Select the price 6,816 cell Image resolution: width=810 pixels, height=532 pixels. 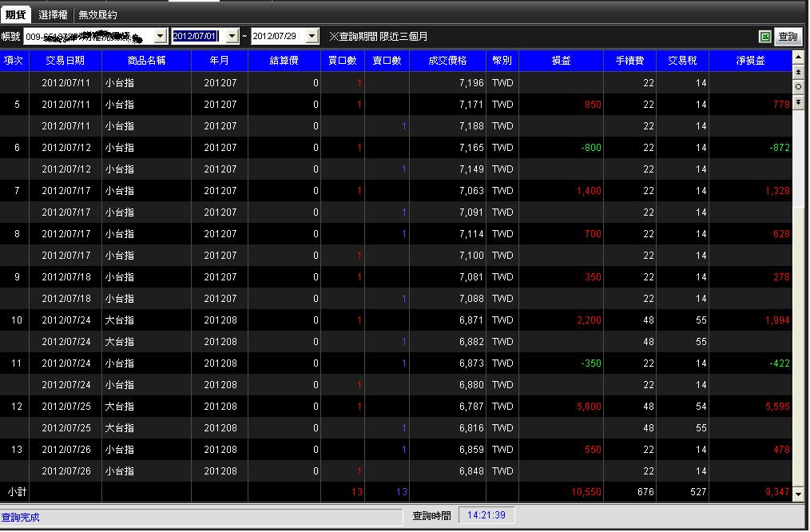471,428
